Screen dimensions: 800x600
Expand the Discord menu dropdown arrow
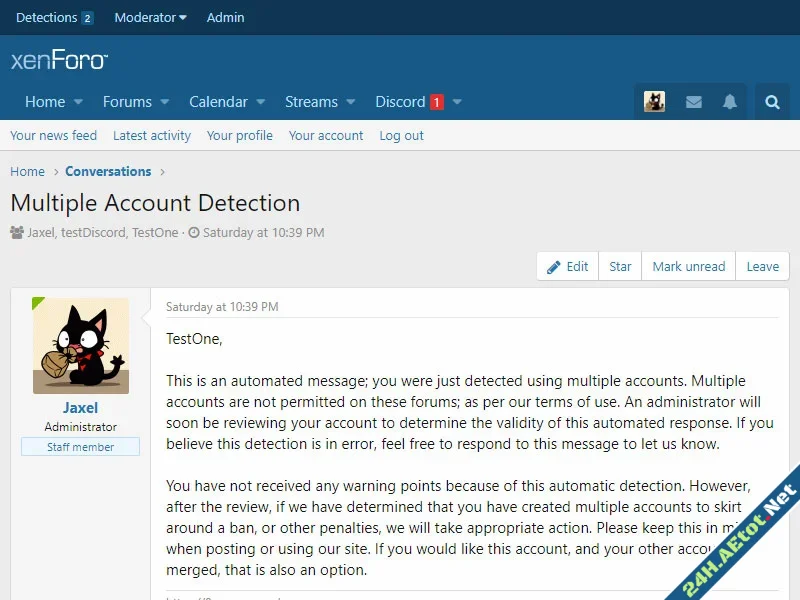pos(457,102)
